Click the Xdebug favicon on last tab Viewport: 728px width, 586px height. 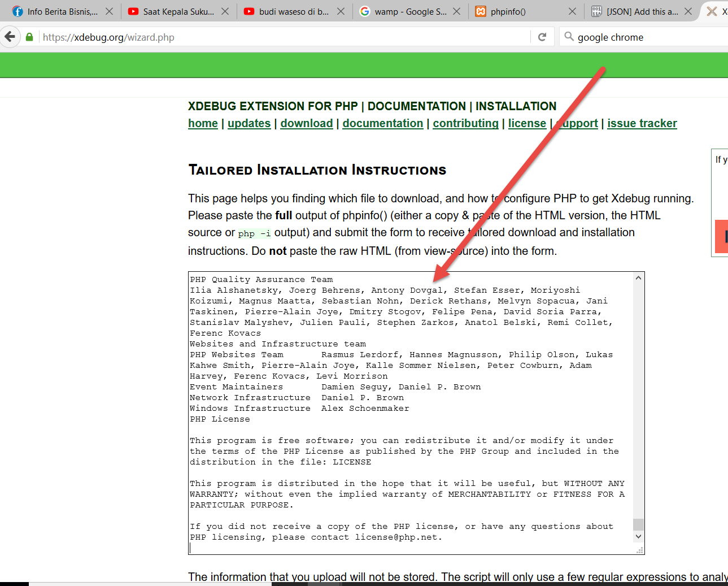(712, 11)
